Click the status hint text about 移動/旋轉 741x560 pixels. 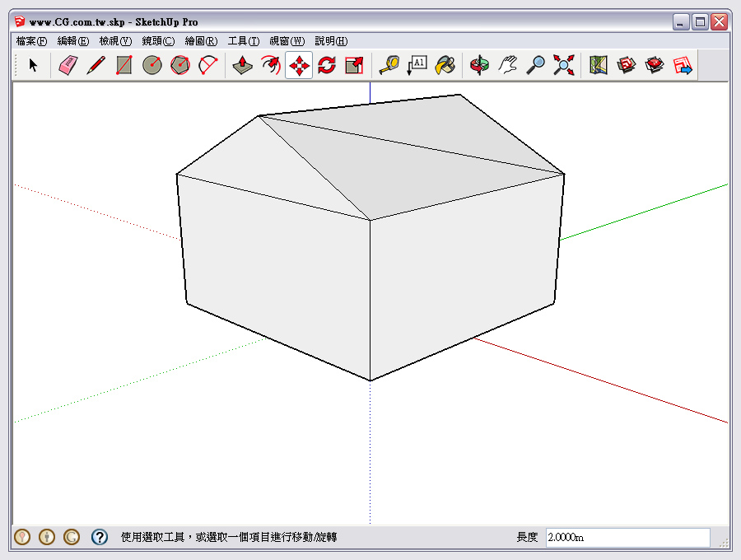pos(229,537)
